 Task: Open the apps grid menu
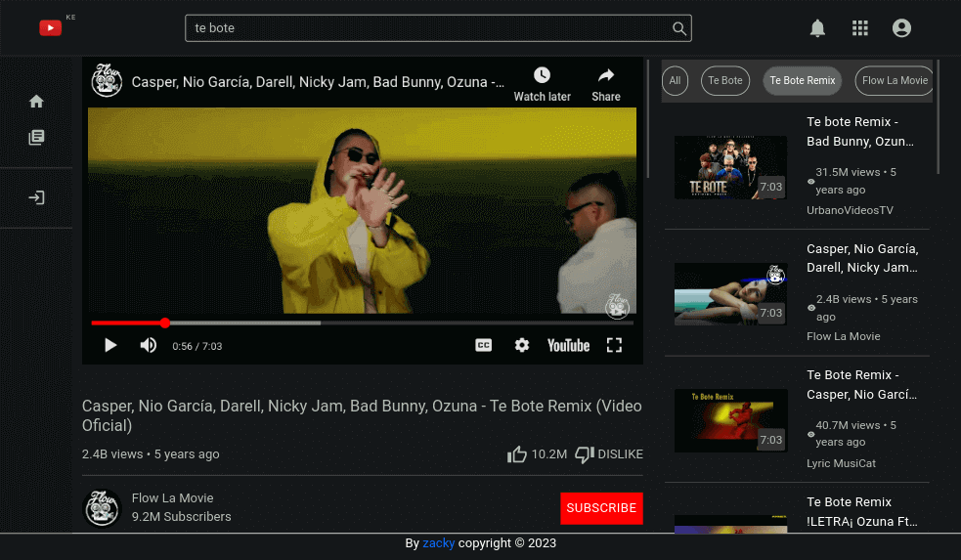click(860, 28)
